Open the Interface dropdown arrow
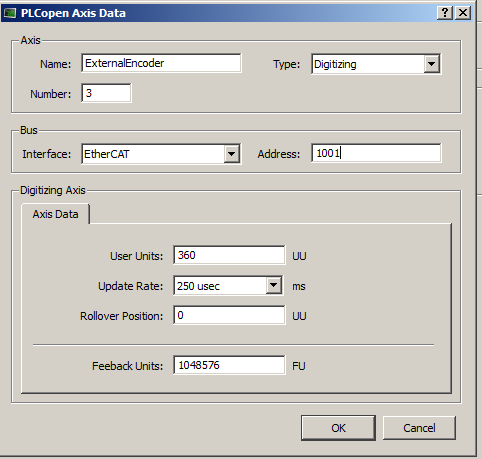Screen dimensions: 482x459 click(x=232, y=154)
